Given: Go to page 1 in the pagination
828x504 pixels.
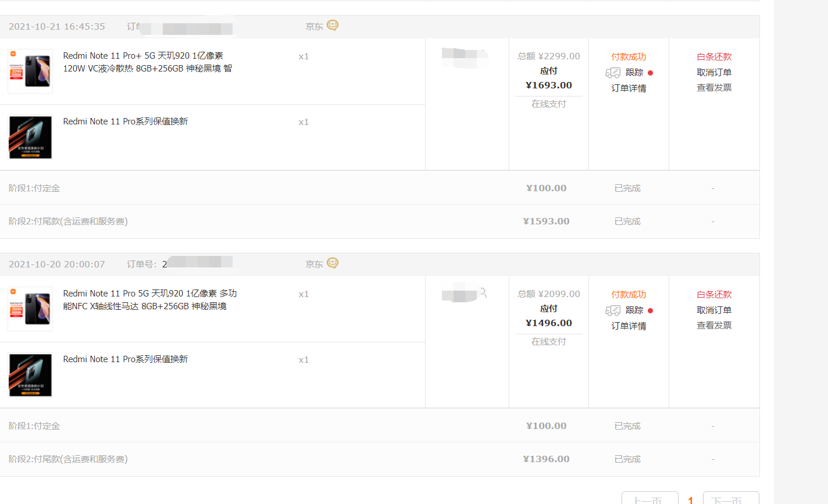Looking at the screenshot, I should 690,500.
